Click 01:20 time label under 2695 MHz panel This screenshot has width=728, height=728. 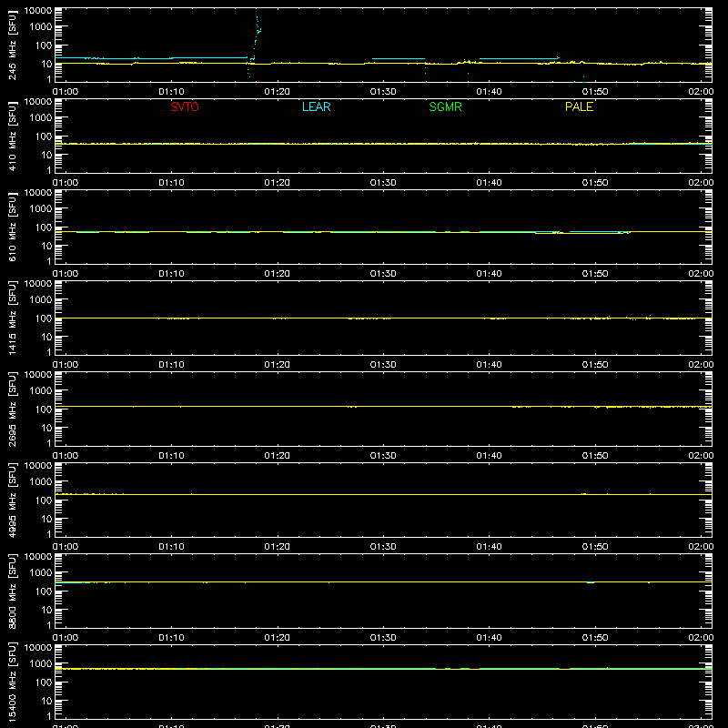click(x=277, y=456)
